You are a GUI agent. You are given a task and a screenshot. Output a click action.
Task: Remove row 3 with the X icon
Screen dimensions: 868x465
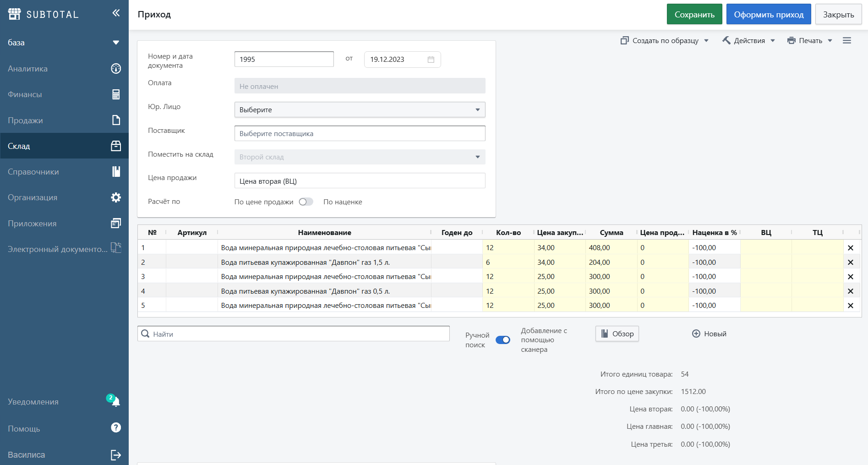coord(850,277)
